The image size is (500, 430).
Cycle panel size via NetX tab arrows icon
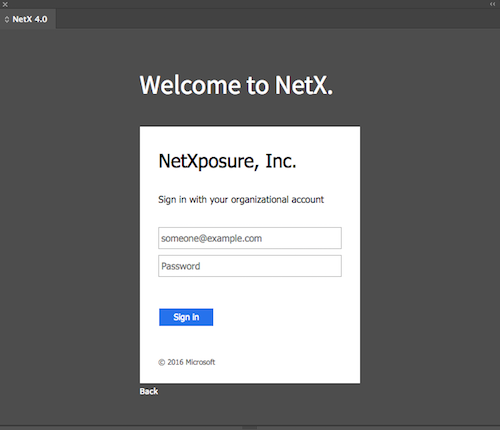[7, 19]
